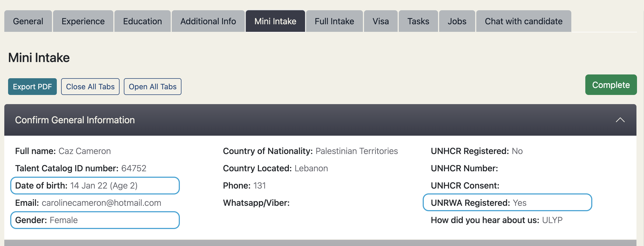Open the Education tab
The image size is (644, 246).
point(142,21)
